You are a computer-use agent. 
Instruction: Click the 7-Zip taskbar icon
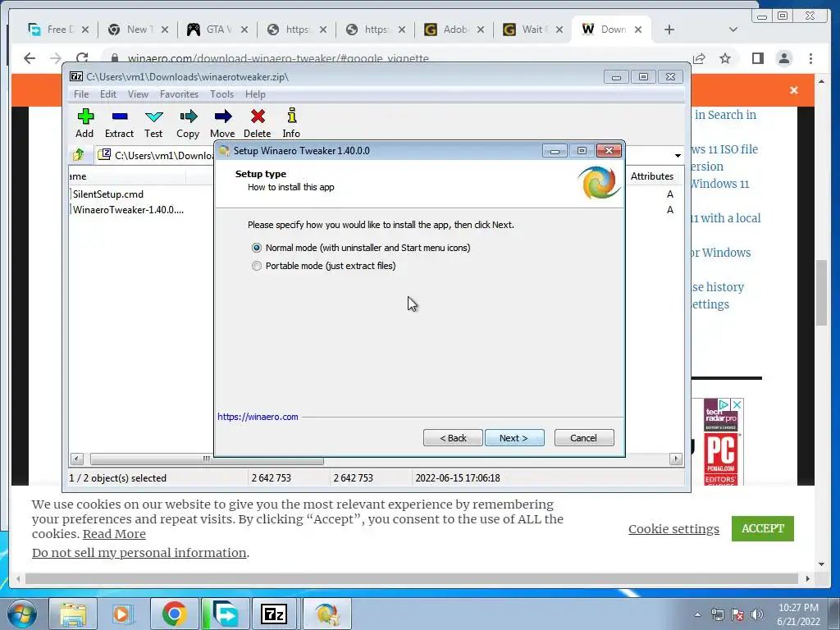coord(274,614)
